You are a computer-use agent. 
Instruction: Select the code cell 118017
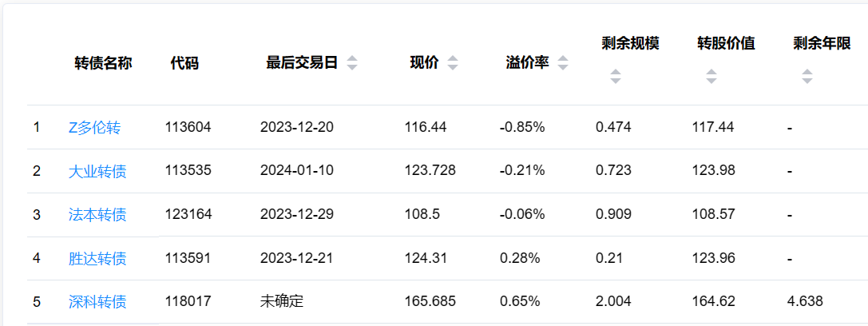[x=188, y=302]
